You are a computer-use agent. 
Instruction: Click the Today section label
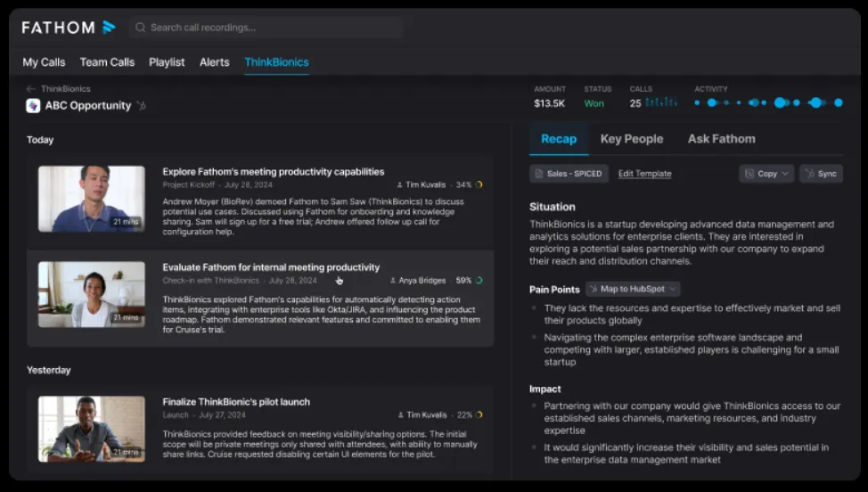pyautogui.click(x=40, y=140)
